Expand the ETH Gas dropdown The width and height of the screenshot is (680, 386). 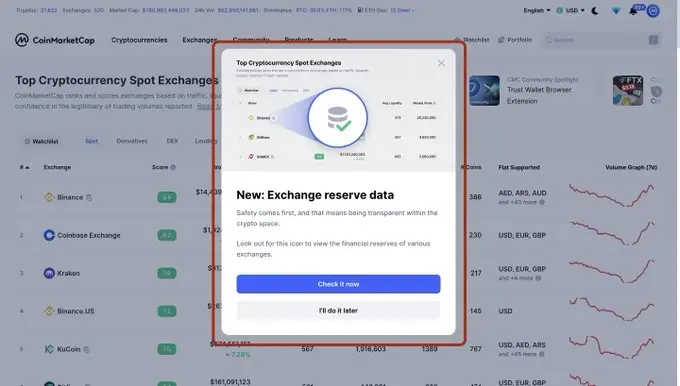pos(386,10)
